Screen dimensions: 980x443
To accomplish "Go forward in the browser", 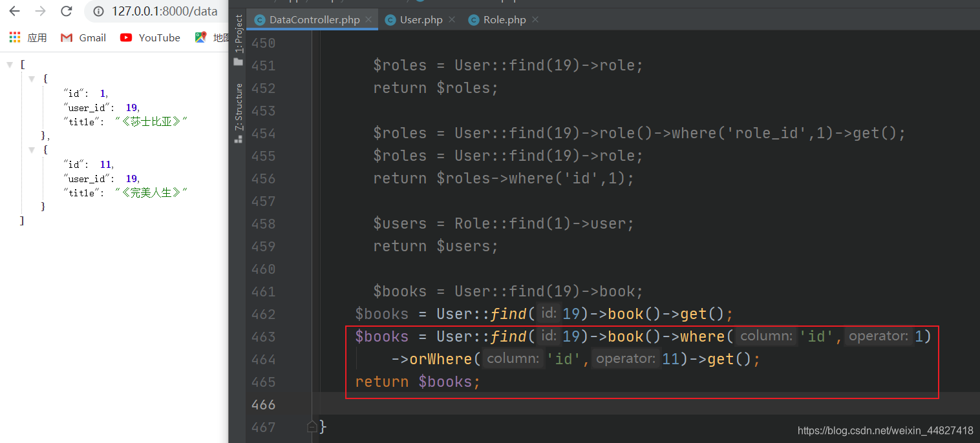I will tap(40, 11).
